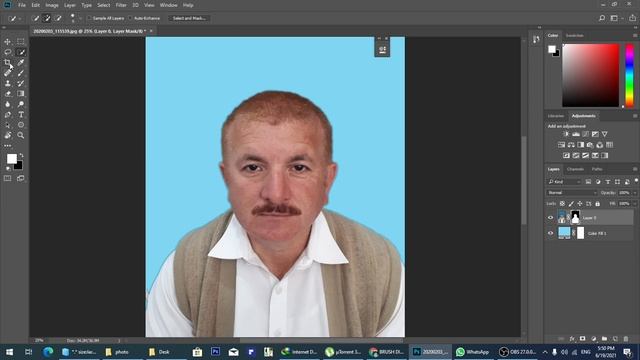Select the Clone Stamp tool
This screenshot has height=360, width=640.
[7, 83]
